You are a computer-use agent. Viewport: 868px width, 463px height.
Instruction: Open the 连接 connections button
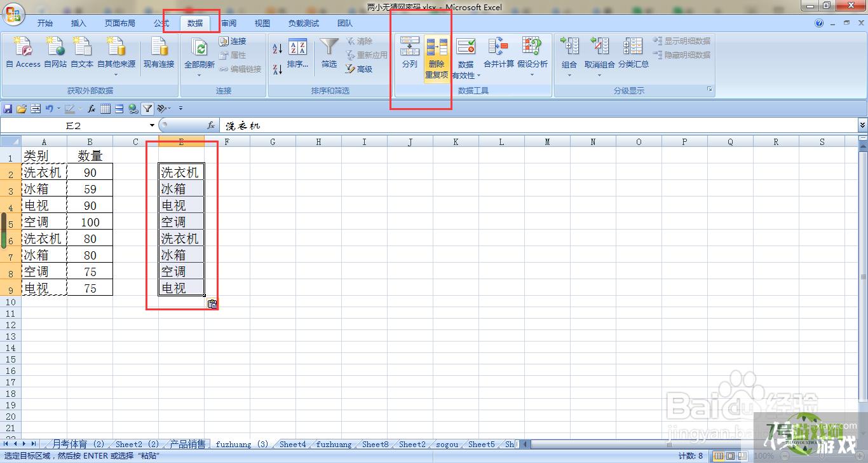(233, 41)
